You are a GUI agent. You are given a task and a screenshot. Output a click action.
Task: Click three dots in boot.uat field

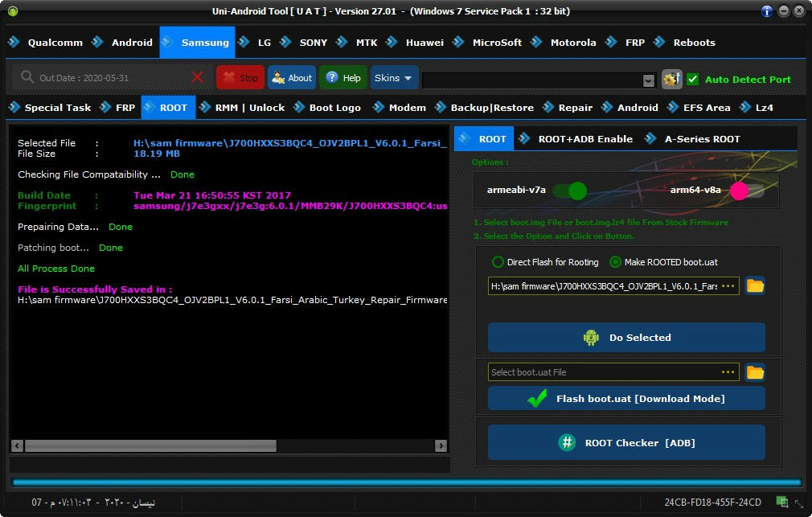[728, 372]
